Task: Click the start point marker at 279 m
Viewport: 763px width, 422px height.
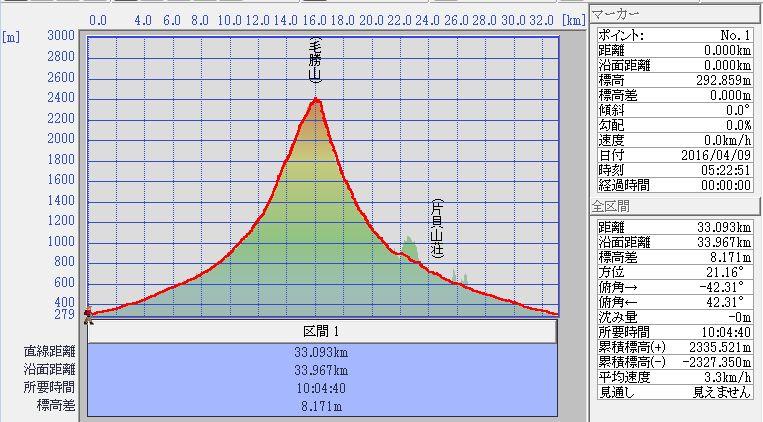Action: tap(90, 314)
